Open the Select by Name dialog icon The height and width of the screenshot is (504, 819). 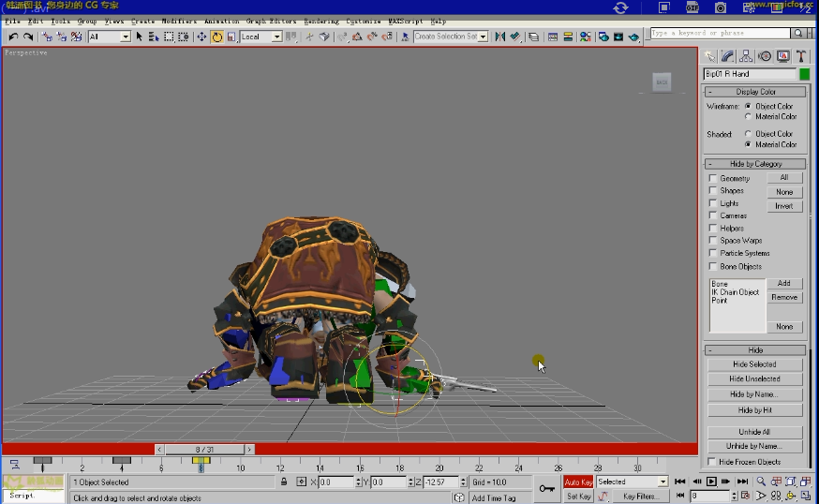click(x=154, y=37)
